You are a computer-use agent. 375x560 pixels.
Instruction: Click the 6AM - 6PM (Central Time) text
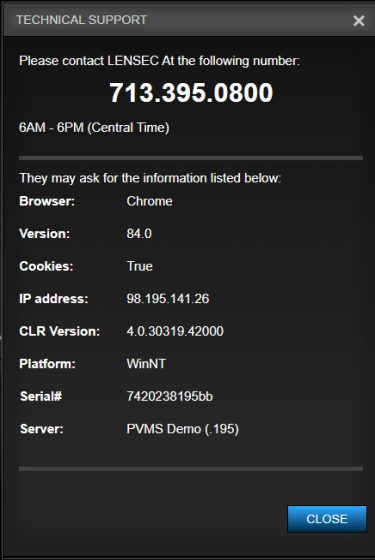pos(94,128)
